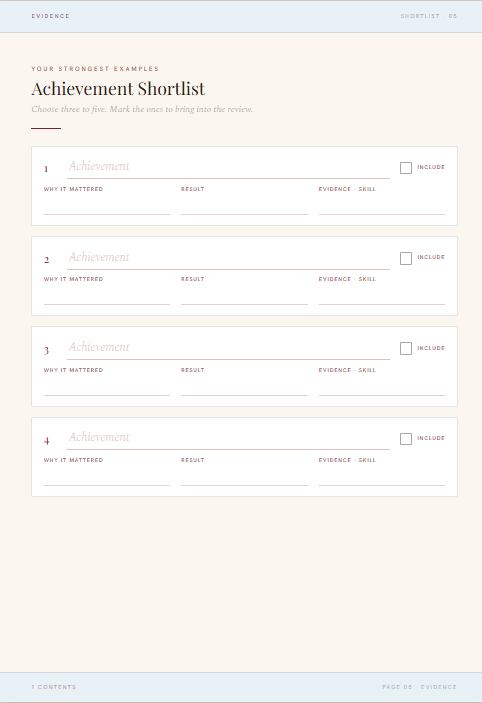Click the Page 05 Evidence footer text
This screenshot has width=482, height=703.
419,687
